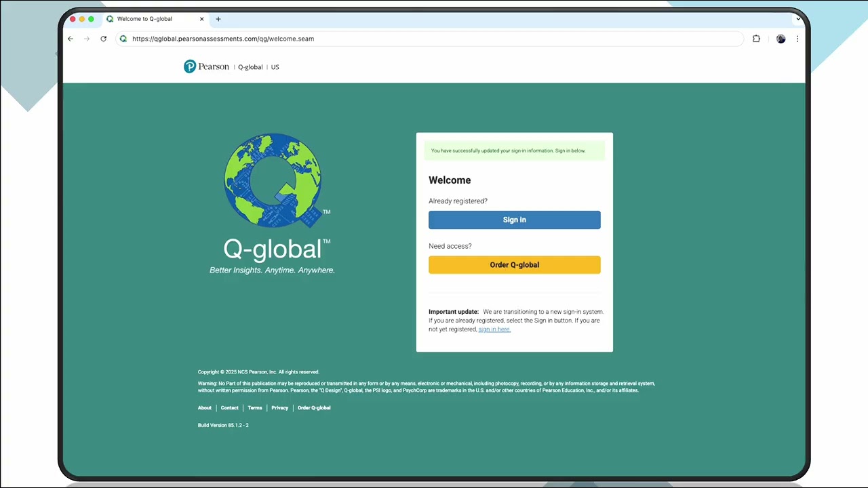Open a new tab with plus icon
868x488 pixels.
click(218, 19)
